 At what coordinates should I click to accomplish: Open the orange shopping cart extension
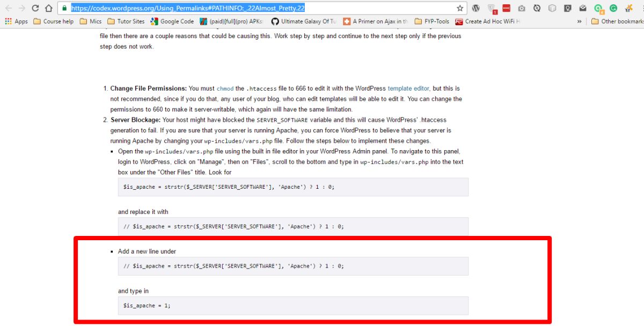pyautogui.click(x=628, y=8)
